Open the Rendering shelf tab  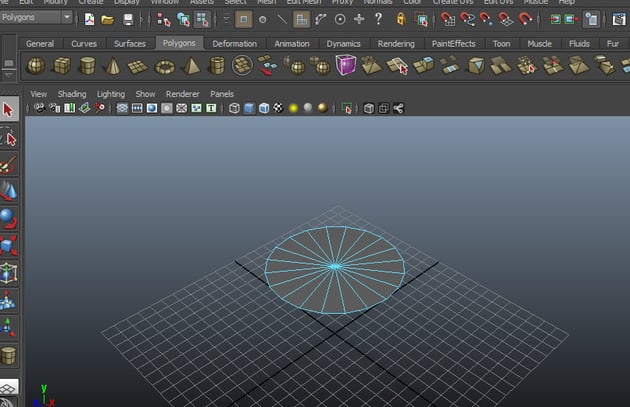pyautogui.click(x=396, y=44)
